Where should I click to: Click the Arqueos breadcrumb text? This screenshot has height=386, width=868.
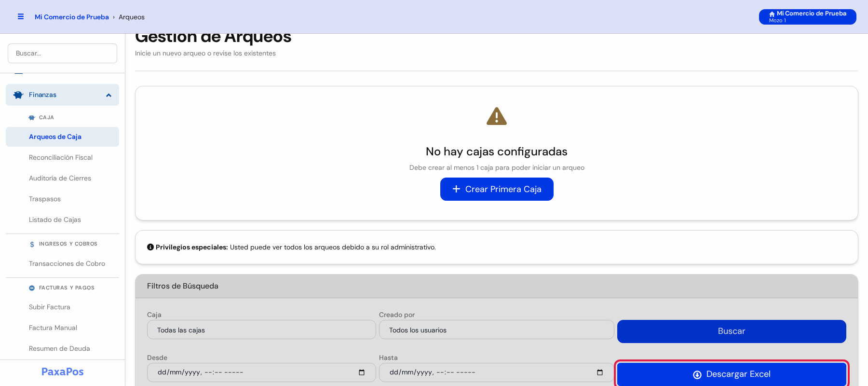(x=132, y=17)
